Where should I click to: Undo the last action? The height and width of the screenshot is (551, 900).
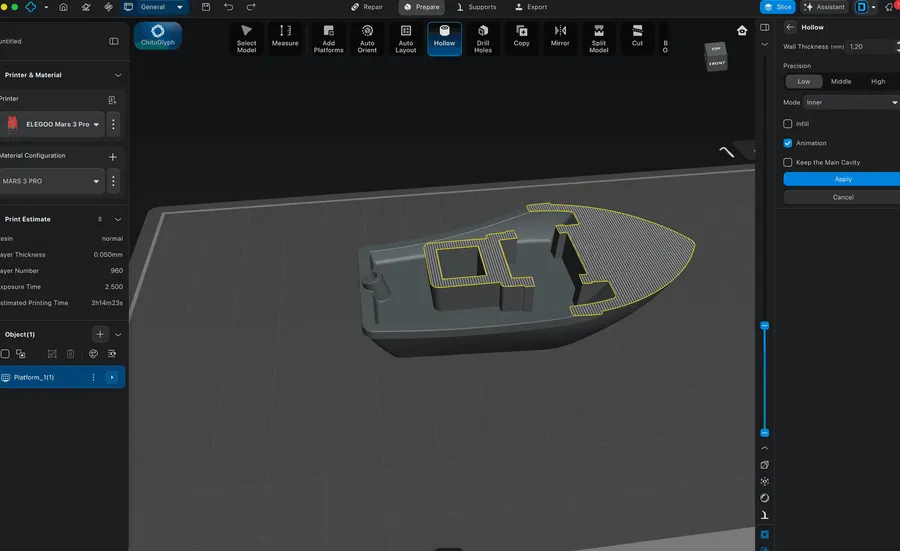(228, 7)
